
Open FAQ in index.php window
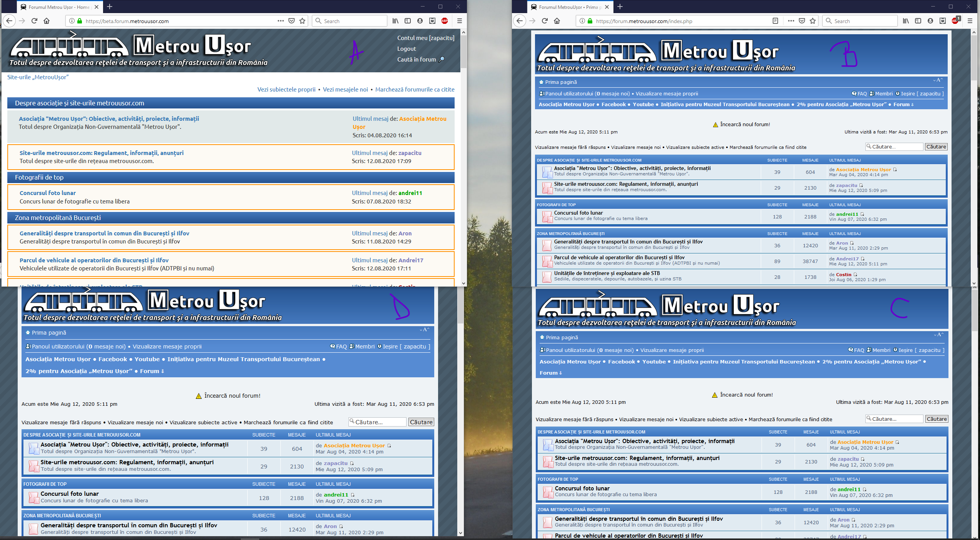coord(862,93)
